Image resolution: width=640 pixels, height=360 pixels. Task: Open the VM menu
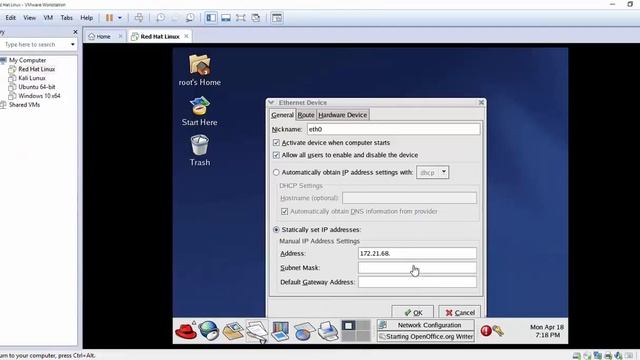coord(48,18)
